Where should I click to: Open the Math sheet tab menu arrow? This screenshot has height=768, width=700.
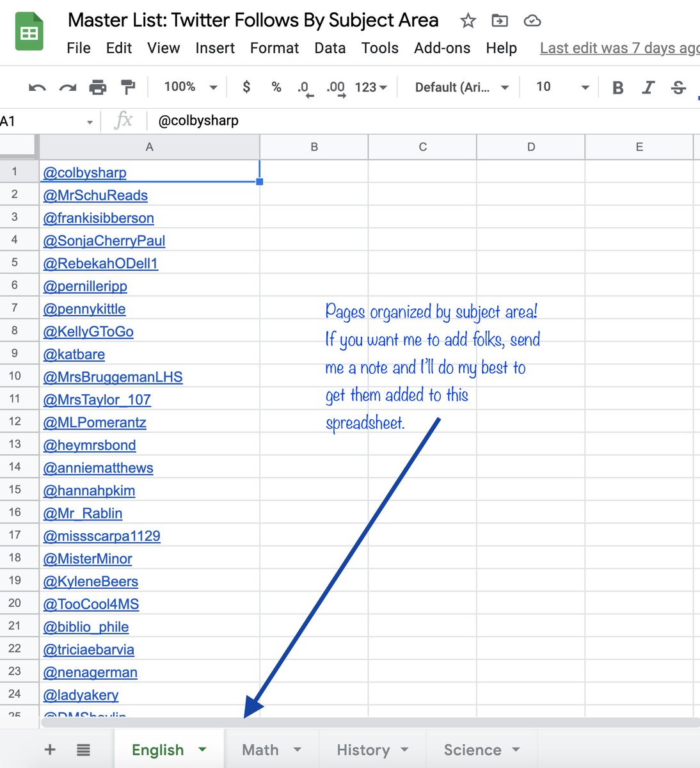[297, 749]
